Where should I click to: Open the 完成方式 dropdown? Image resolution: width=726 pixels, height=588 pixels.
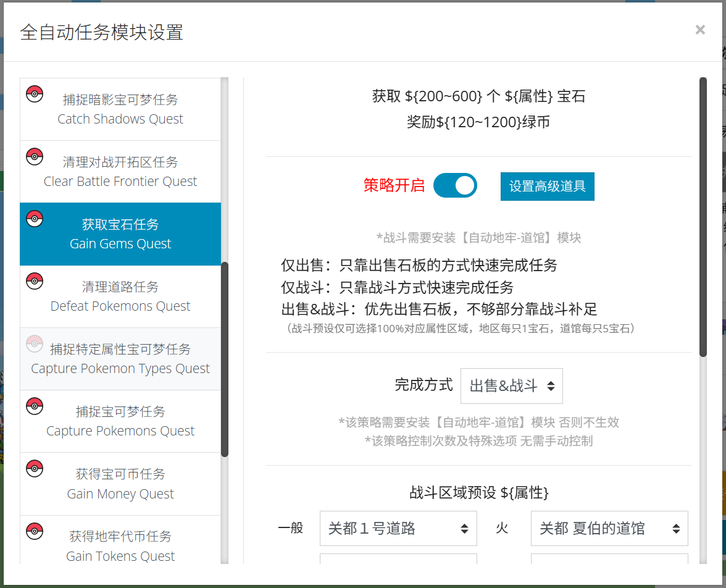tap(511, 386)
